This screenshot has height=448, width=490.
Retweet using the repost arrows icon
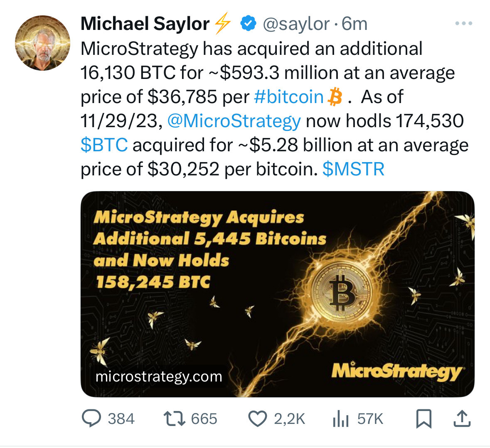[175, 418]
